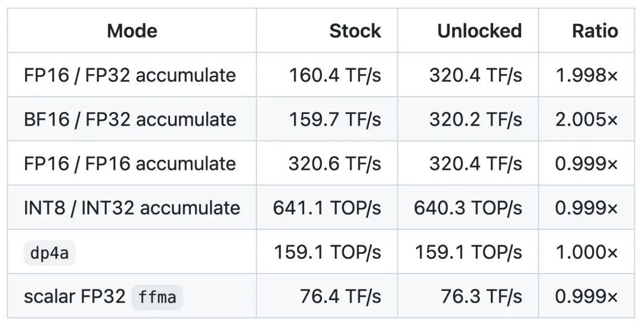Click the 1.000× ratio cell
The height and width of the screenshot is (326, 644).
point(587,252)
